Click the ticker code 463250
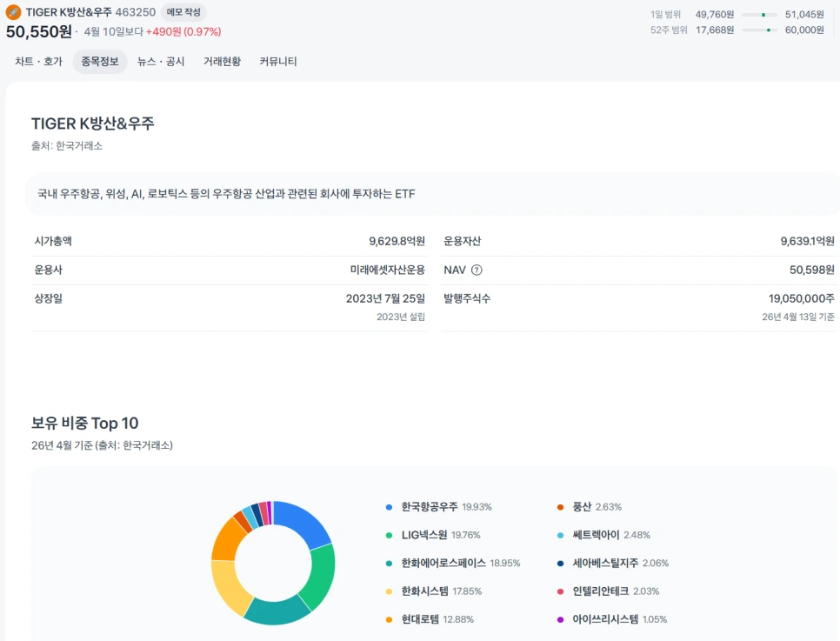840x641 pixels. tap(136, 12)
